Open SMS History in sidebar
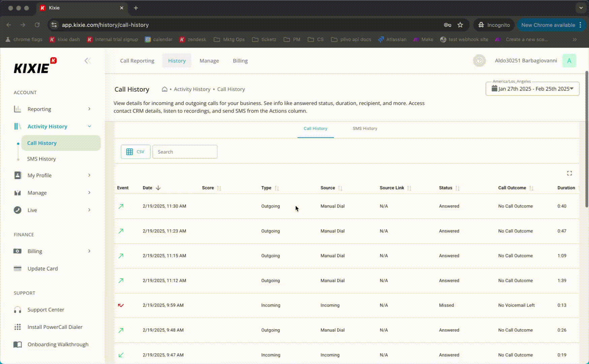Viewport: 589px width, 364px height. coord(41,159)
